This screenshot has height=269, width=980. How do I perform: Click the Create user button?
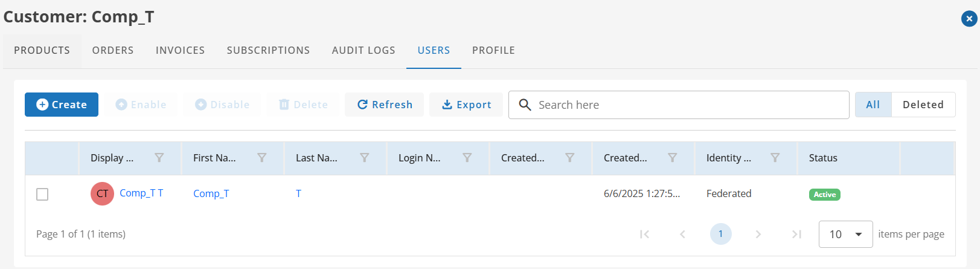click(62, 105)
